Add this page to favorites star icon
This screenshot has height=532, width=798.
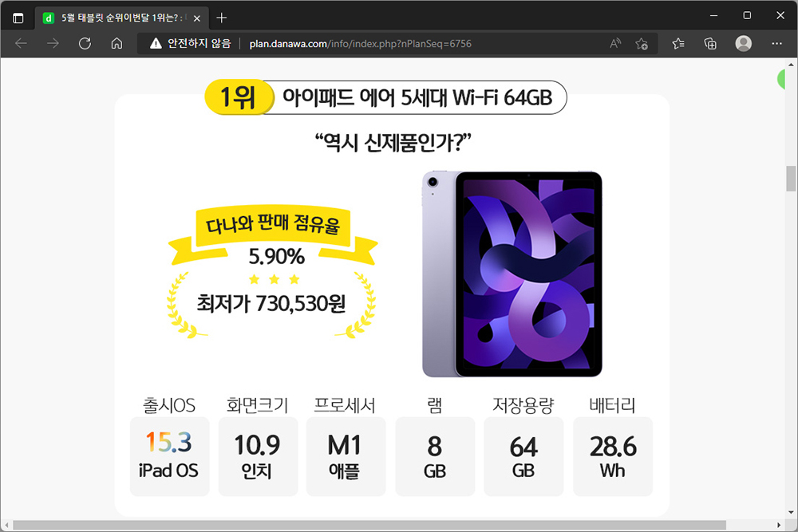(x=642, y=44)
